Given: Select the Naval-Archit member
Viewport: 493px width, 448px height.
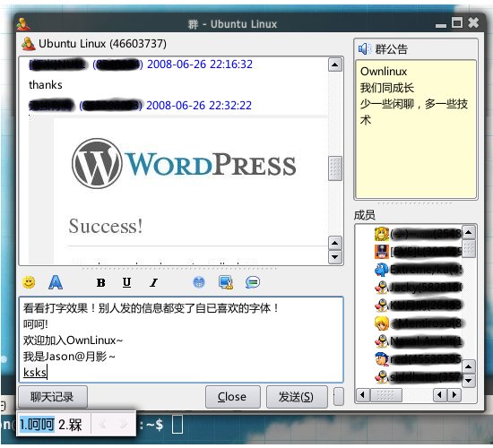Looking at the screenshot, I should (x=418, y=340).
